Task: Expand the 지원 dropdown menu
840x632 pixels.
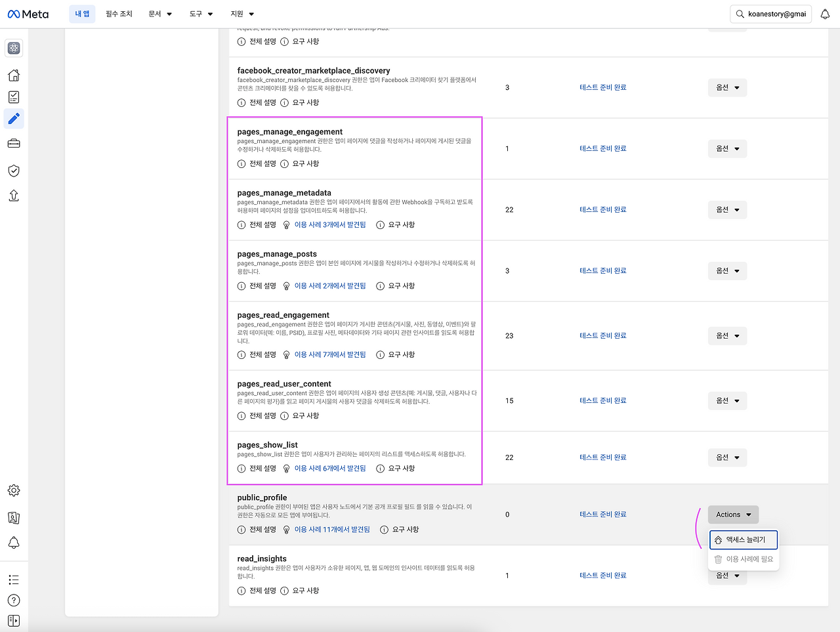Action: pyautogui.click(x=242, y=14)
